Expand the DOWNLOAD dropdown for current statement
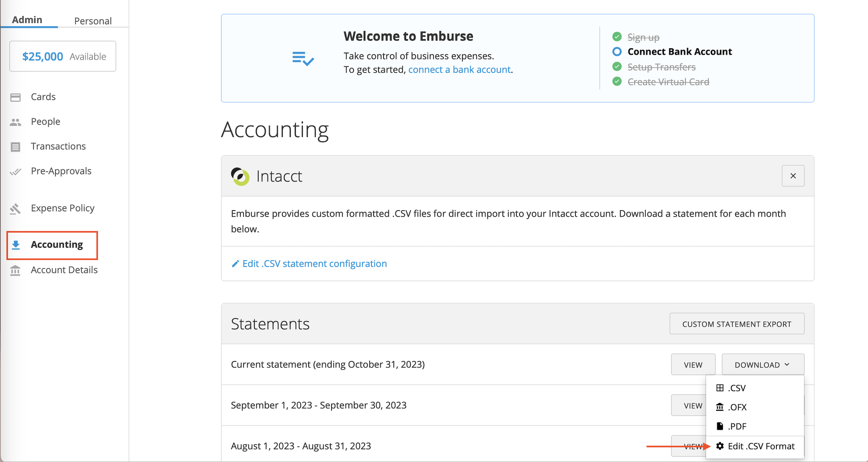Viewport: 868px width, 462px height. click(x=763, y=364)
